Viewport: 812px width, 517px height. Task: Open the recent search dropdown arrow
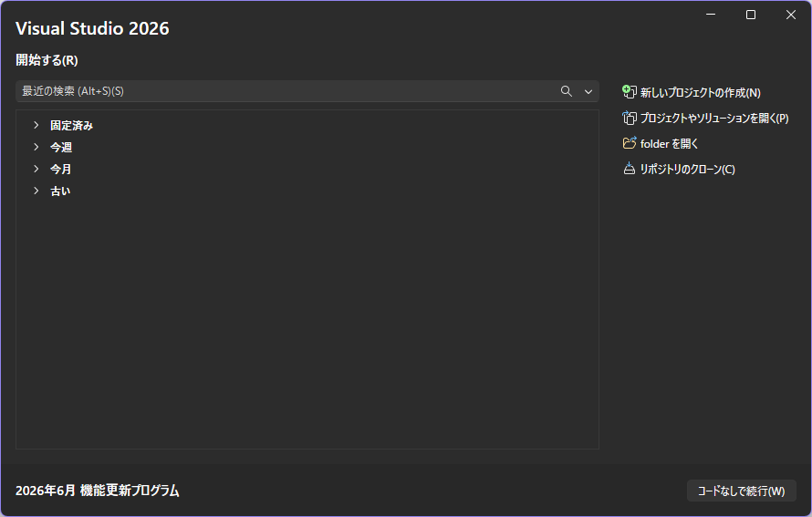click(x=588, y=91)
